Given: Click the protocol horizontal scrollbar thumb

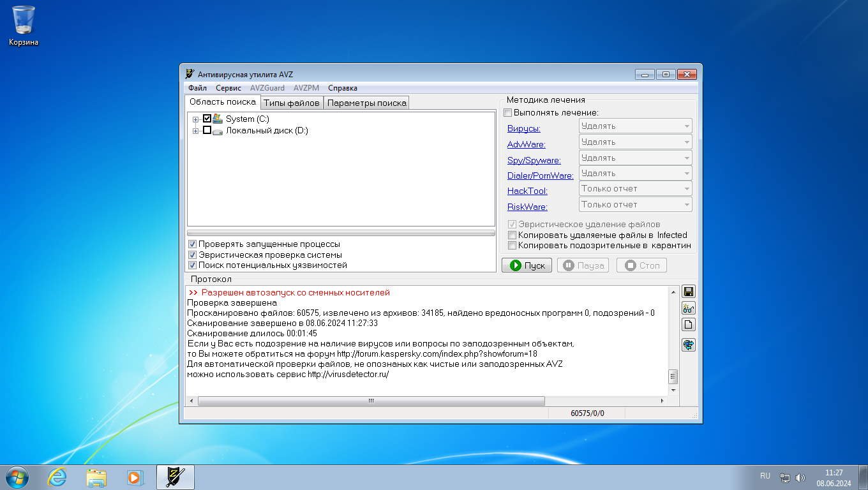Looking at the screenshot, I should [x=371, y=401].
